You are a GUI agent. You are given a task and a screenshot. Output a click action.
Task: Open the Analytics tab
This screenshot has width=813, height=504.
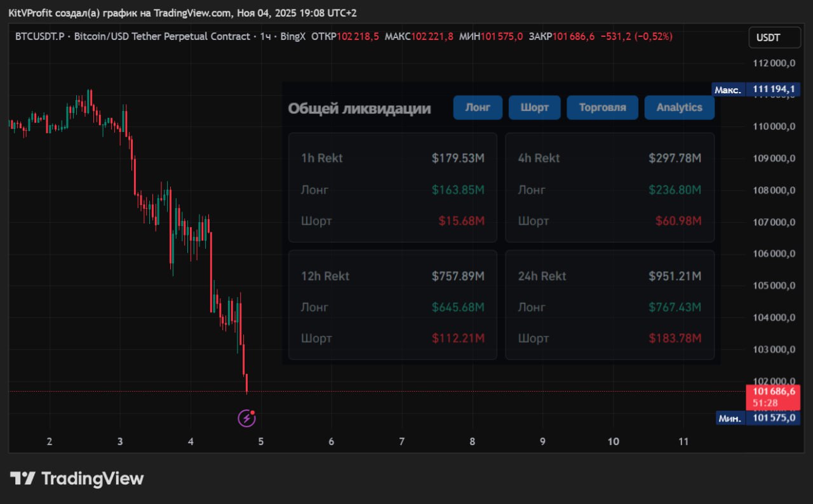[679, 107]
